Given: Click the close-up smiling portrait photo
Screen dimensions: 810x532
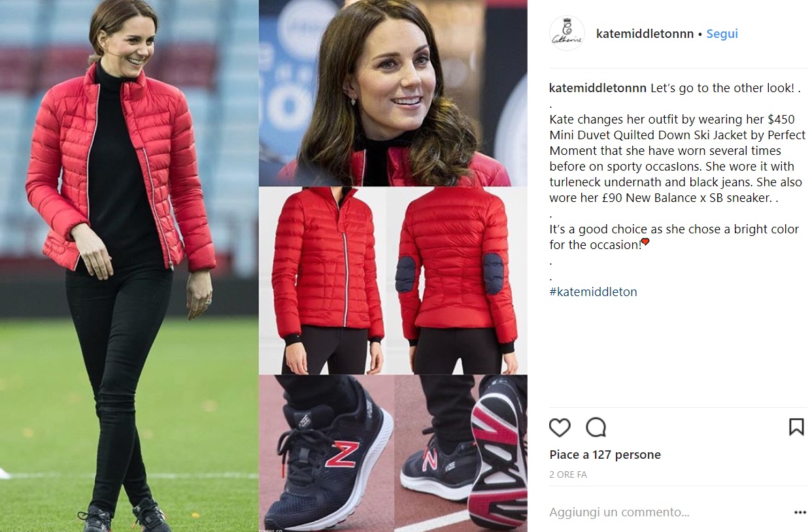Looking at the screenshot, I should [393, 93].
